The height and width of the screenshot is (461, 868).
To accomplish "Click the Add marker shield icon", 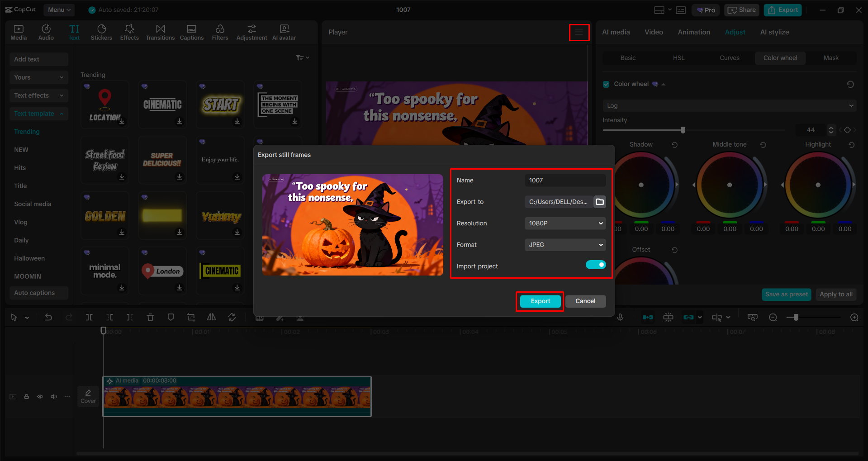I will 171,318.
